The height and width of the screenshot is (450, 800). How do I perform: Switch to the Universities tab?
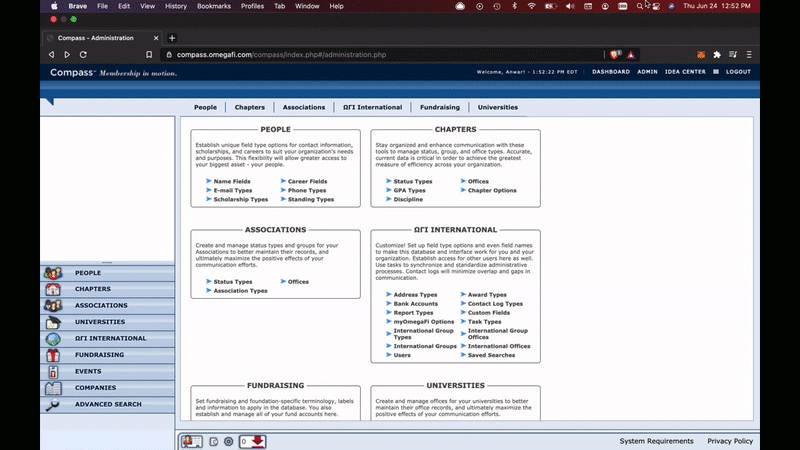pos(497,108)
